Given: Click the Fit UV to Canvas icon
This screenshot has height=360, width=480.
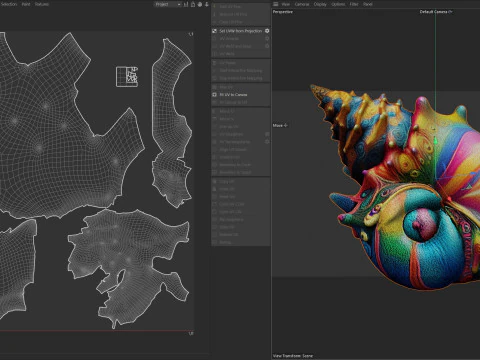Looking at the screenshot, I should tap(215, 95).
